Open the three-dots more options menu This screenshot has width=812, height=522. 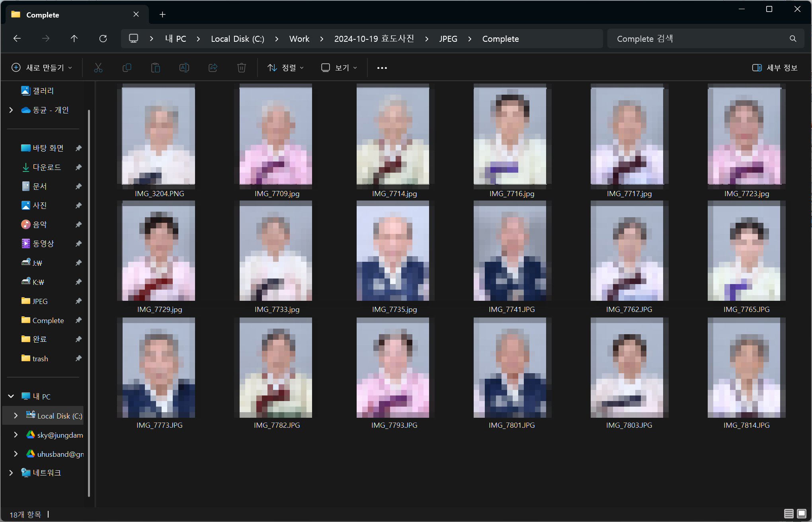(382, 68)
